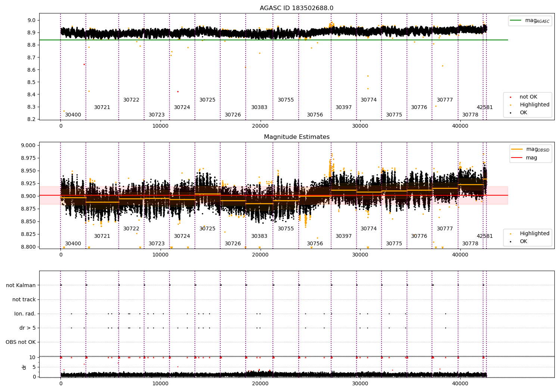
Task: Click obsid label 30756 in Magnitude Estimates plot
Action: 315,244
